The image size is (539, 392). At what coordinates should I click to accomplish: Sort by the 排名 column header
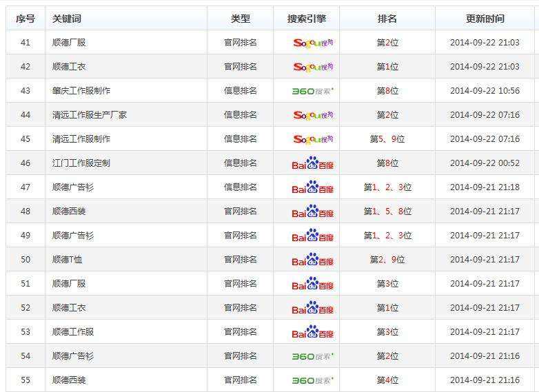pyautogui.click(x=387, y=19)
